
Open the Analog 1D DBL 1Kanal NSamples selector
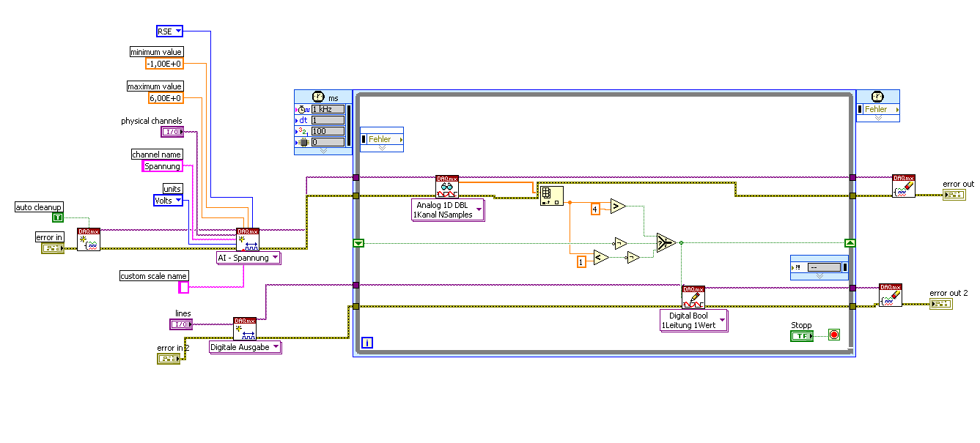click(447, 210)
